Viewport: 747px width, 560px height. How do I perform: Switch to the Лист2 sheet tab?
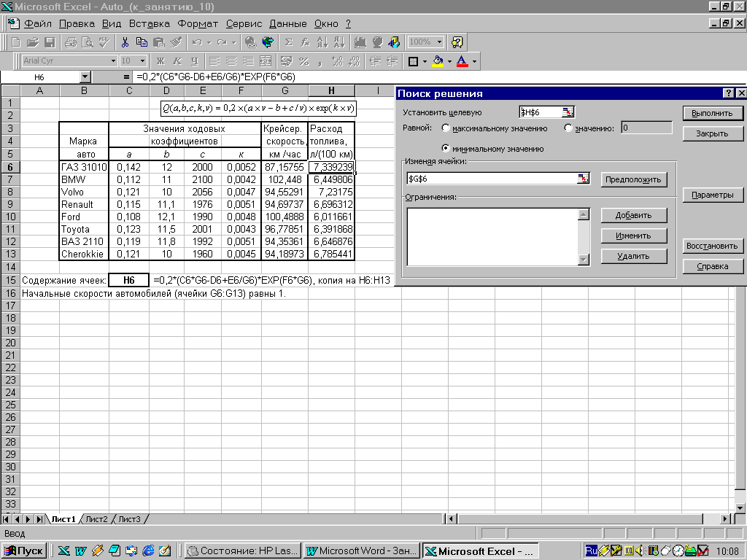coord(97,519)
